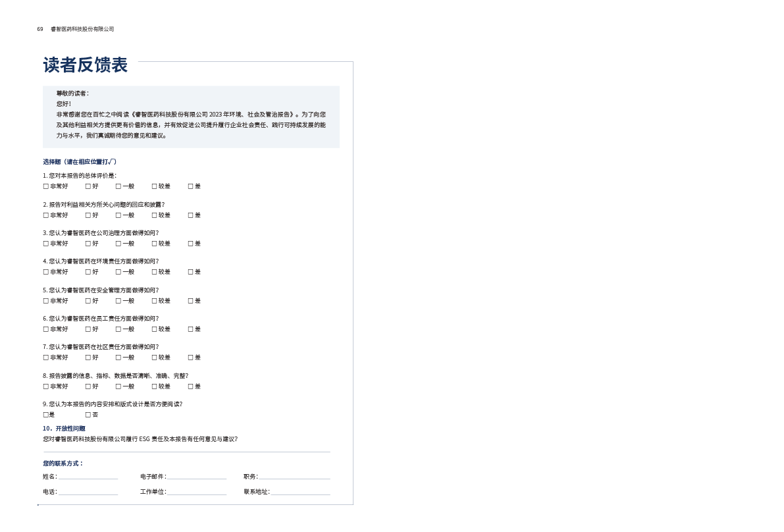Viewport: 784px width, 532px height.
Task: Click the 电话 blank line
Action: click(x=88, y=492)
